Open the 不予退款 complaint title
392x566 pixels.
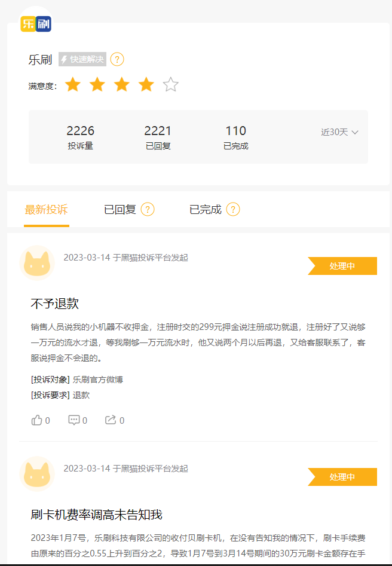55,304
